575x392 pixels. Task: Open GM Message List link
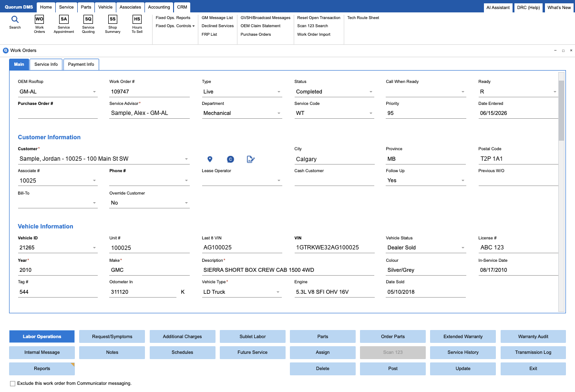point(217,18)
